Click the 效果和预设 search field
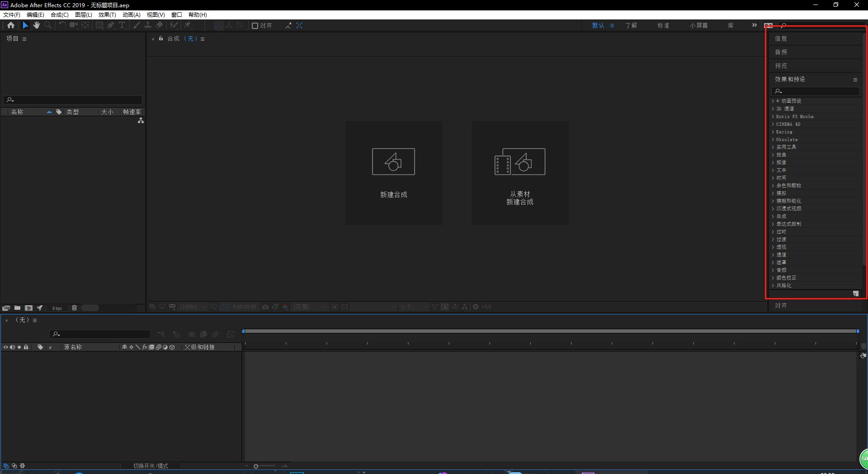This screenshot has width=868, height=474. coord(816,91)
